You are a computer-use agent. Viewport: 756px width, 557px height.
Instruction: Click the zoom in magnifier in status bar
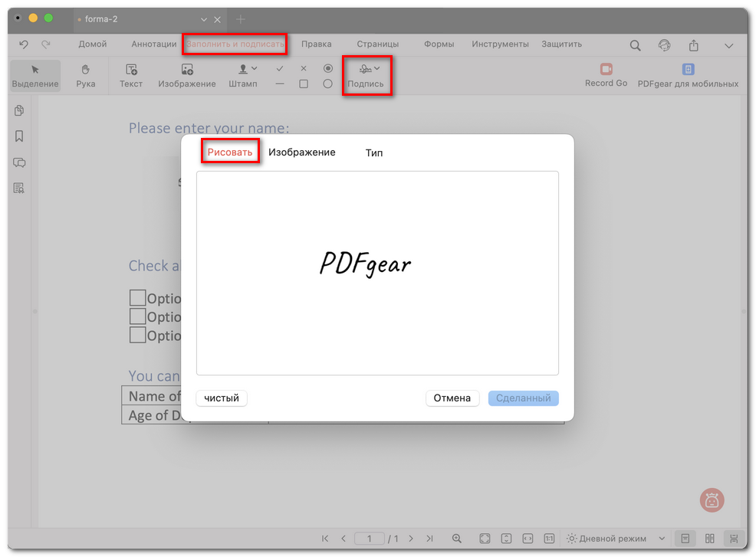(x=457, y=539)
